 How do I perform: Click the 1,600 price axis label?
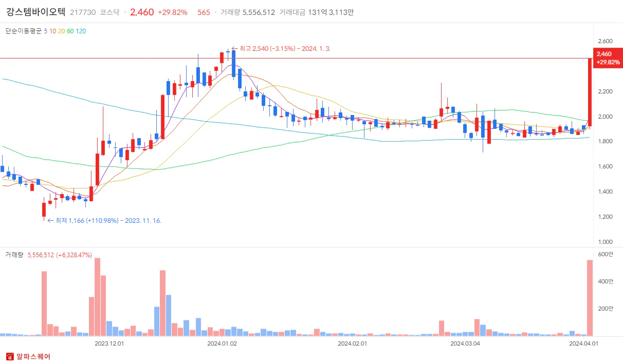605,166
